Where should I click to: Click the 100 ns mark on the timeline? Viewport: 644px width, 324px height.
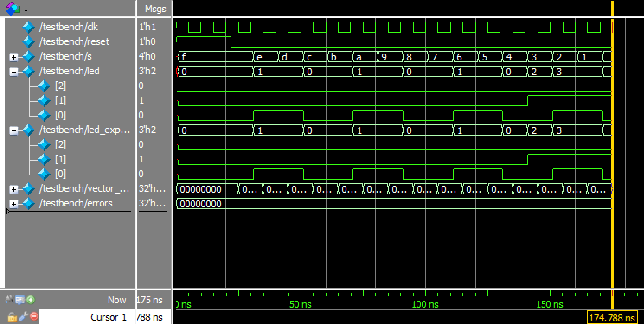[426, 304]
